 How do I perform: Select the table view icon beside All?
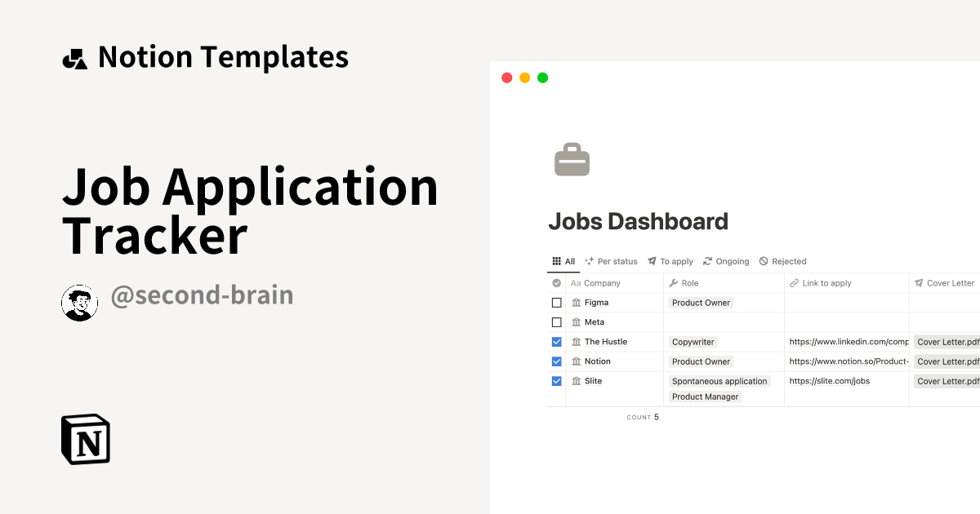pyautogui.click(x=556, y=261)
